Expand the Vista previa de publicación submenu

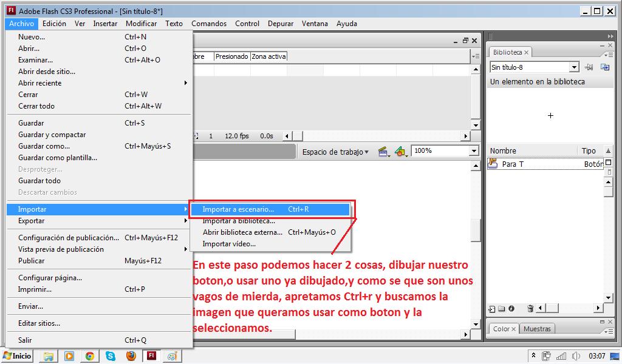coord(99,249)
